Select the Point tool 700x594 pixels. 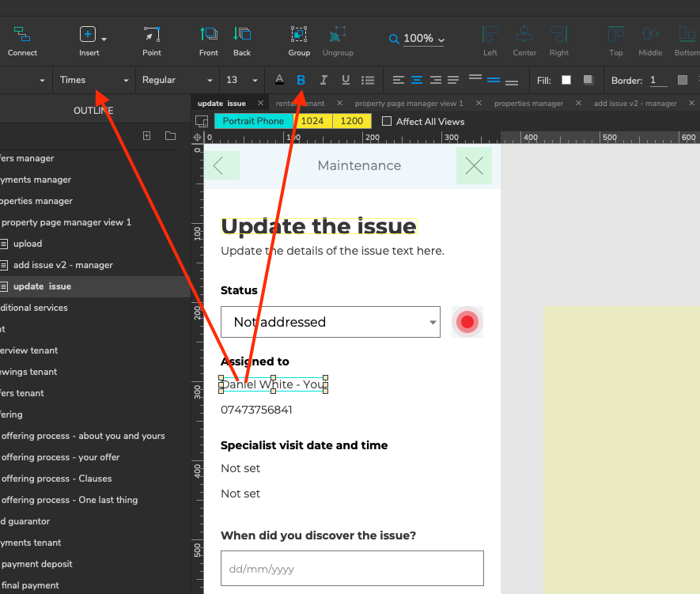152,35
